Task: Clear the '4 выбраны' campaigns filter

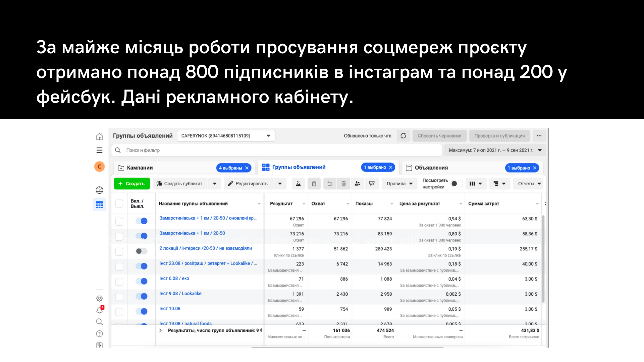Action: click(x=247, y=168)
